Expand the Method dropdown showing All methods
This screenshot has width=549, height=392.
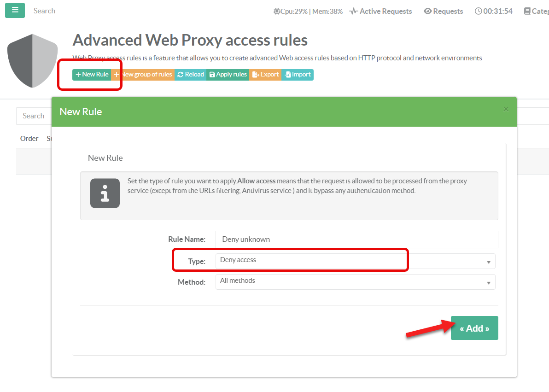tap(355, 281)
